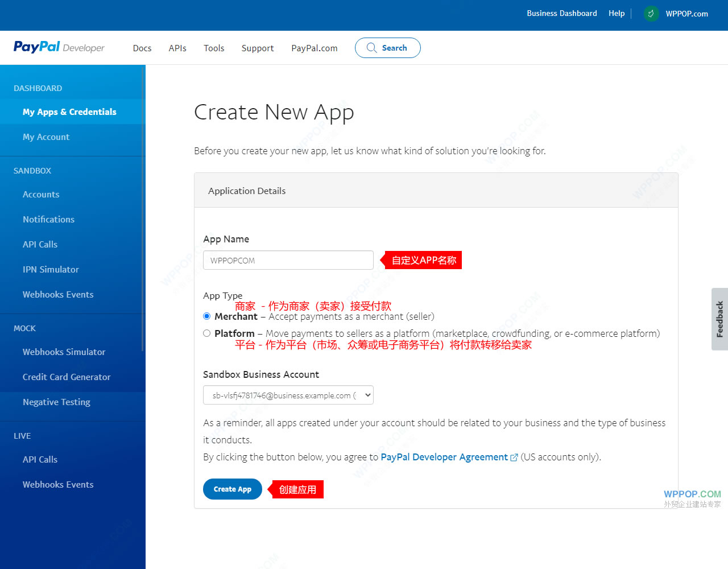The image size is (728, 569).
Task: Click the Help link in the top bar
Action: click(617, 14)
